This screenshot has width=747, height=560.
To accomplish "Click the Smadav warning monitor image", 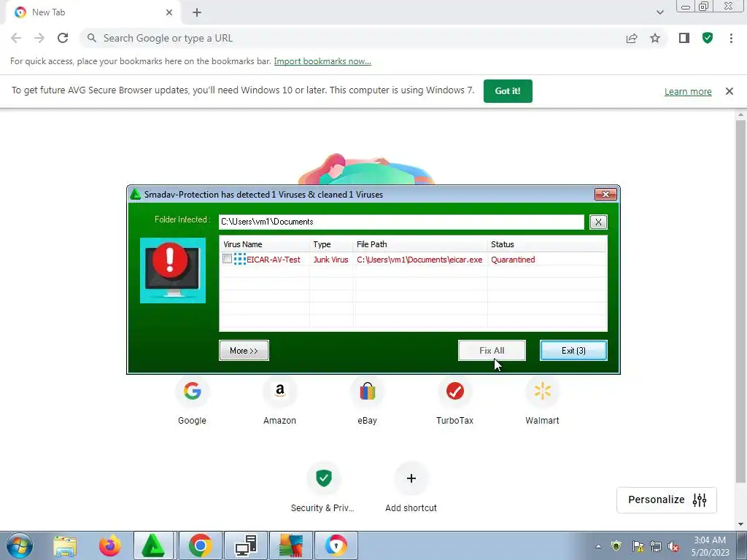I will pyautogui.click(x=173, y=271).
